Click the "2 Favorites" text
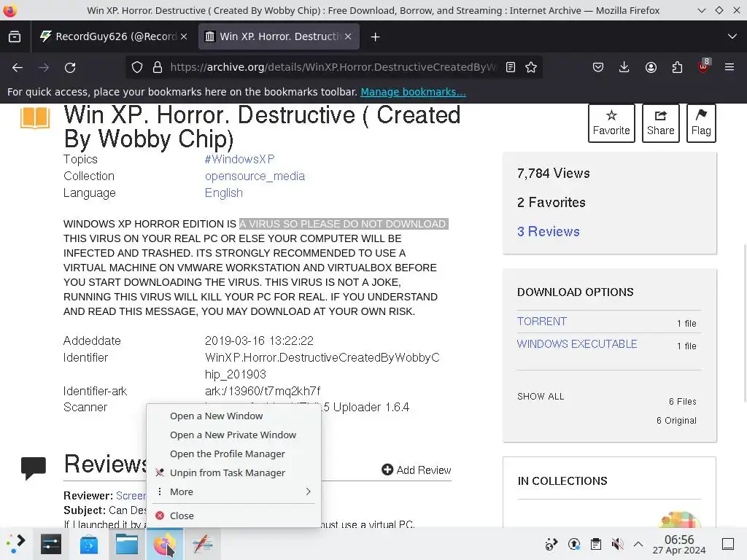The image size is (747, 560). coord(551,203)
